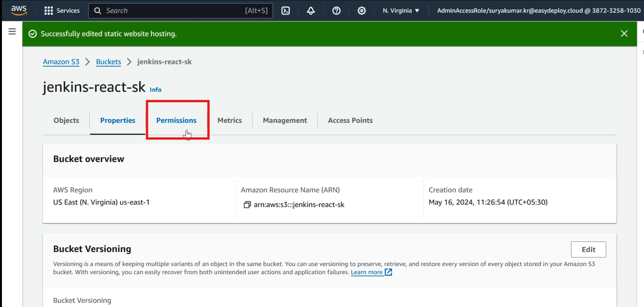Open the settings gear icon

click(x=361, y=11)
